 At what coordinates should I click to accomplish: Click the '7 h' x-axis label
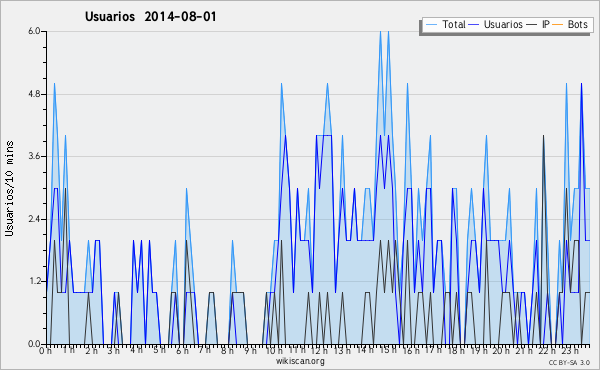(205, 350)
